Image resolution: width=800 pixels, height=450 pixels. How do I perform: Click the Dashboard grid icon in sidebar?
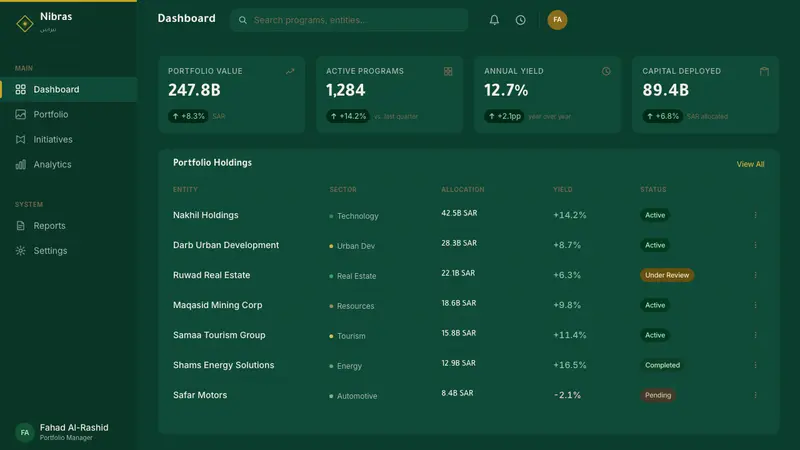[x=20, y=89]
